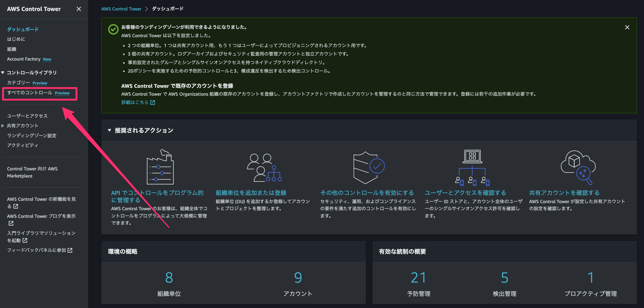Click the Preview badge beside カテゴリー
Viewport: 644px width, 308px height.
click(40, 83)
